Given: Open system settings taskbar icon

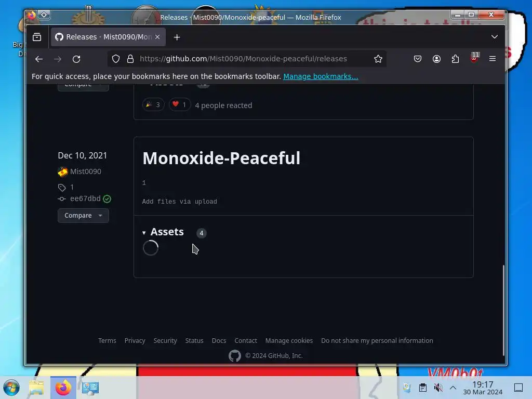Looking at the screenshot, I should coord(90,388).
